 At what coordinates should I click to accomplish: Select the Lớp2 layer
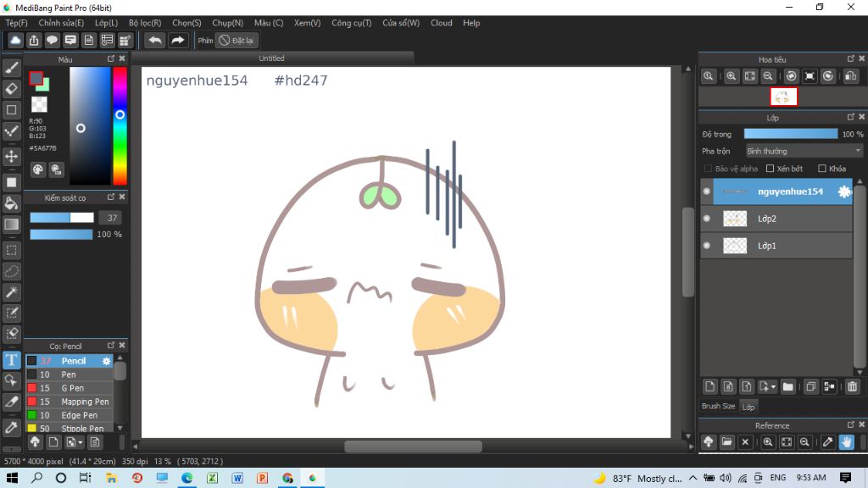[x=776, y=219]
